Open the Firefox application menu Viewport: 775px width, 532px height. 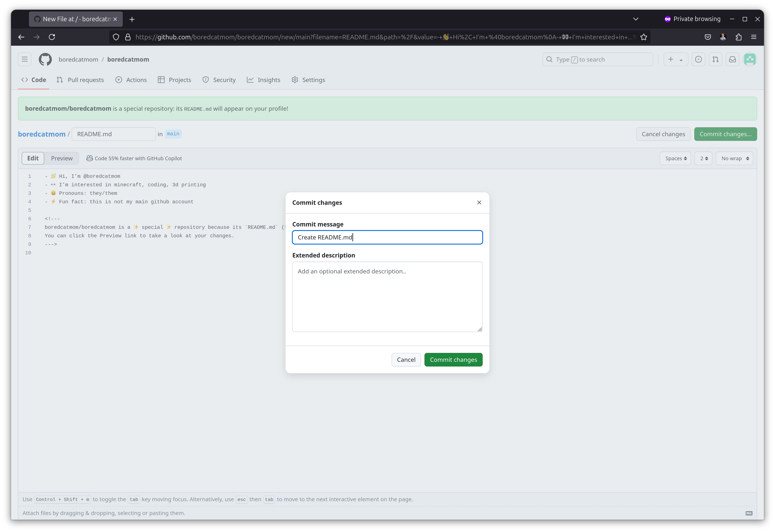point(754,37)
